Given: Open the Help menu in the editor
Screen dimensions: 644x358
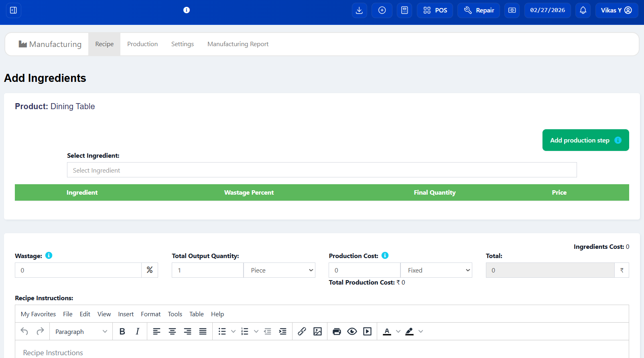Looking at the screenshot, I should tap(217, 314).
